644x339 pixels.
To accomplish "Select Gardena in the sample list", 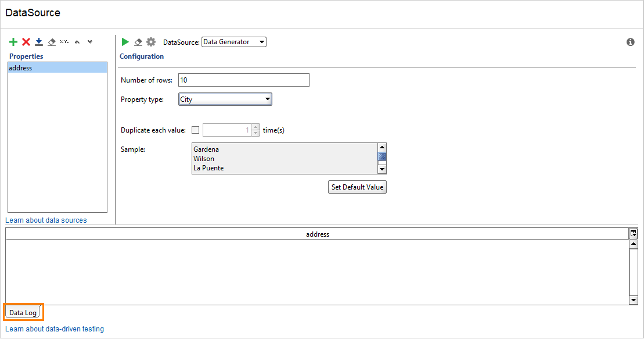I will 206,149.
